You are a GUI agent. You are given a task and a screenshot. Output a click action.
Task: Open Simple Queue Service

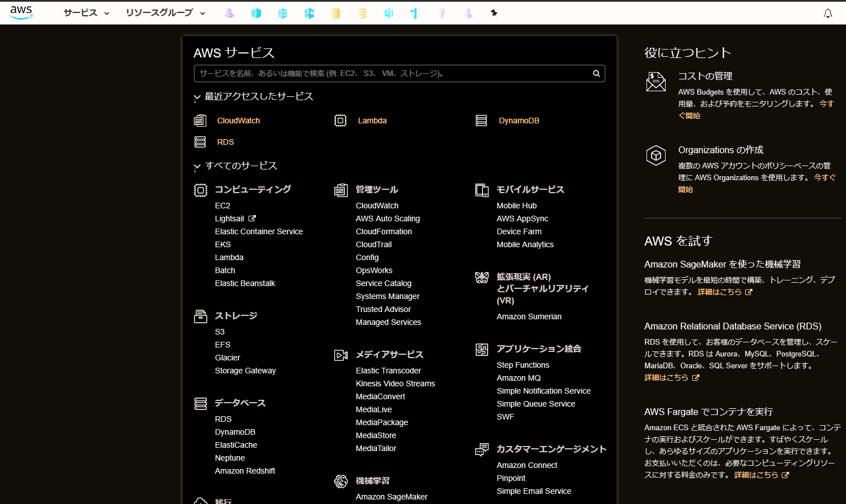tap(536, 404)
